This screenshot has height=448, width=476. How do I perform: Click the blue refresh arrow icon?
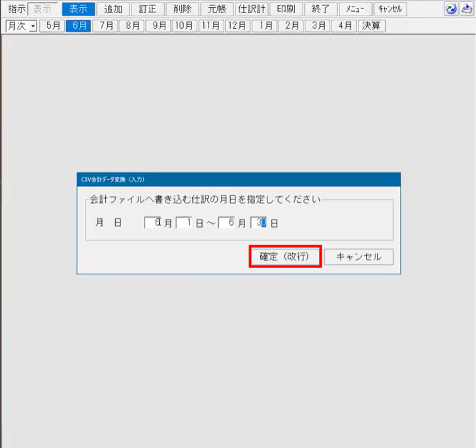[450, 9]
